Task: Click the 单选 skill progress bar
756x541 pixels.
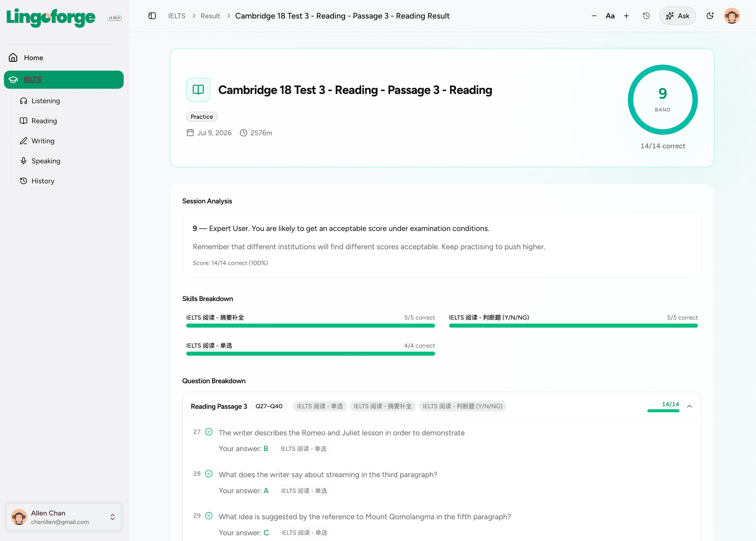Action: pyautogui.click(x=311, y=354)
